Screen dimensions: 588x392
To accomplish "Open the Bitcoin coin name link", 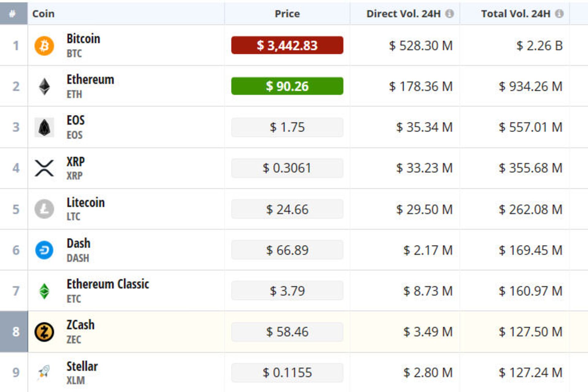I will click(83, 39).
